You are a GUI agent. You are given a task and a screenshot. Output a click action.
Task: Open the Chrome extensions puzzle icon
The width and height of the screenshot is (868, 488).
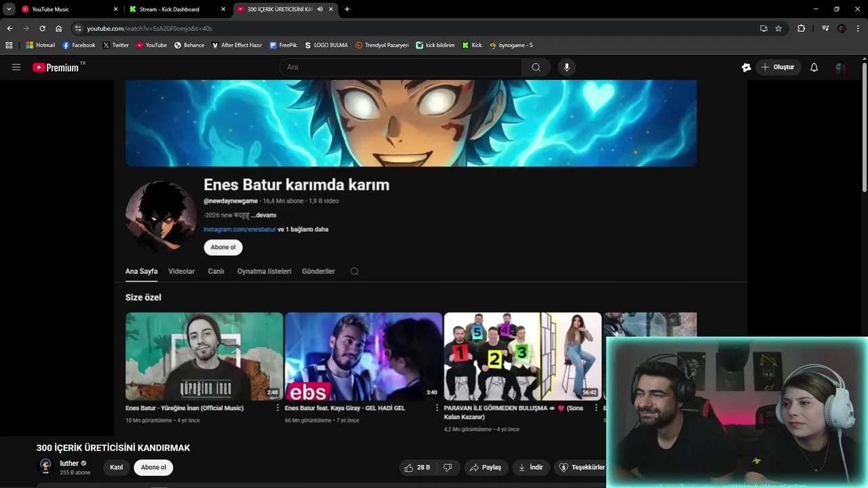click(x=801, y=28)
